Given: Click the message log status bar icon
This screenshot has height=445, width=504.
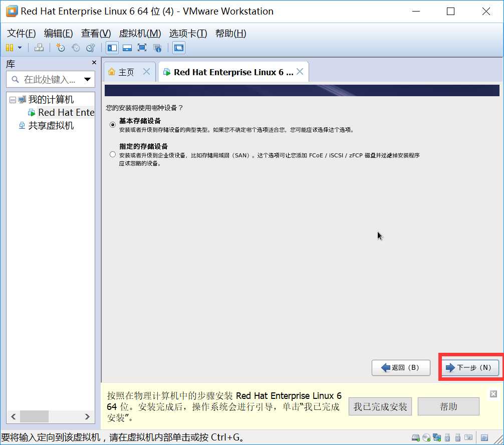Looking at the screenshot, I should tap(484, 437).
